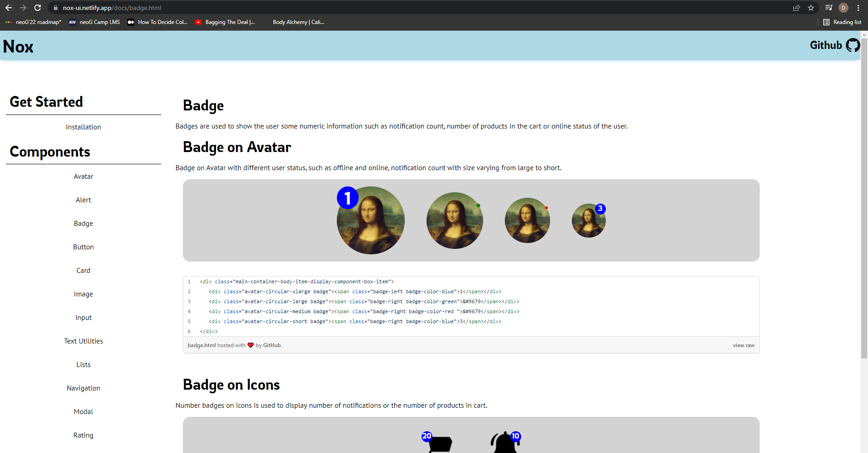Click the blue badge showing 3

(x=600, y=209)
